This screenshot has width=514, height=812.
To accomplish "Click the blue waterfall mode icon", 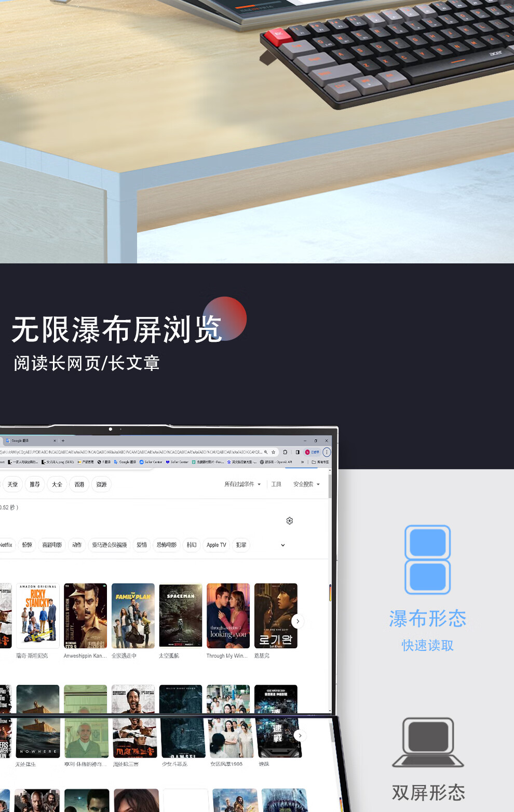I will point(427,560).
